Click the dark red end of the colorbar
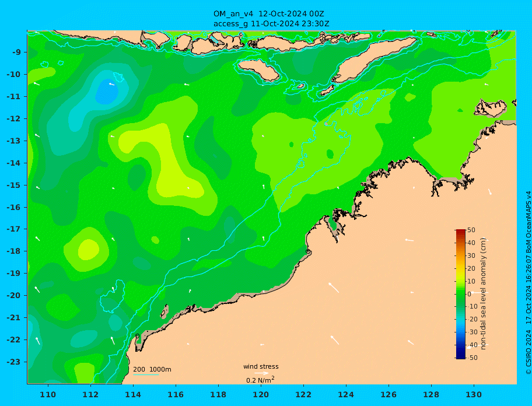The height and width of the screenshot is (406, 532). pyautogui.click(x=460, y=232)
